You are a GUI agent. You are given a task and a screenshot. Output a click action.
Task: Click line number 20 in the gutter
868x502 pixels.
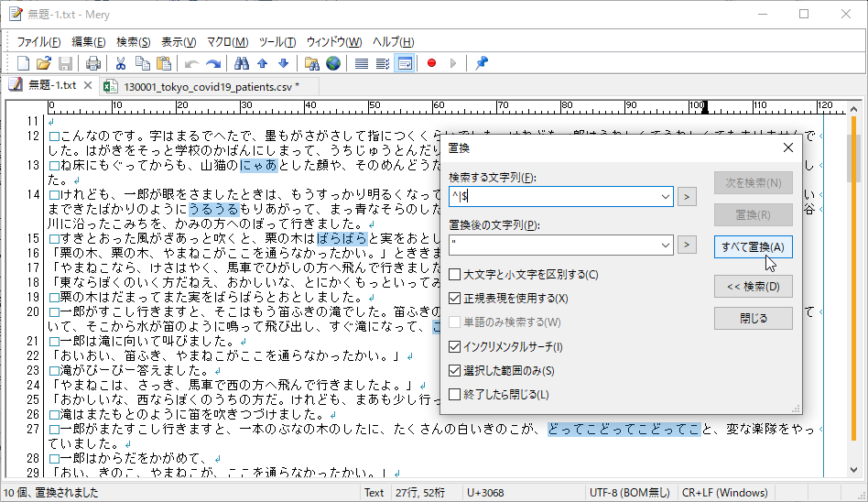(33, 312)
